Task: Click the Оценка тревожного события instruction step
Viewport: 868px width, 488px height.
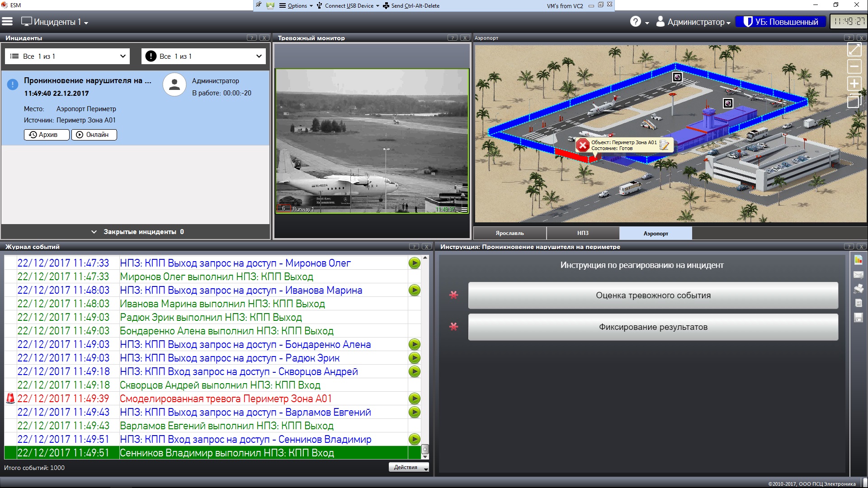Action: click(653, 296)
